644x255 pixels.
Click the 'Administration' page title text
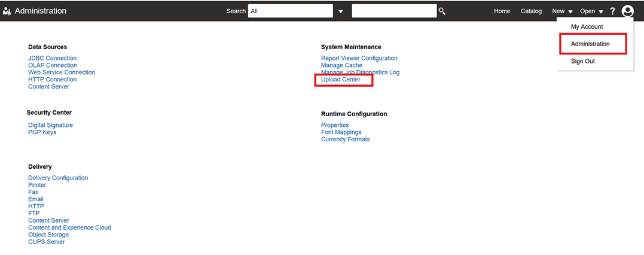[41, 11]
